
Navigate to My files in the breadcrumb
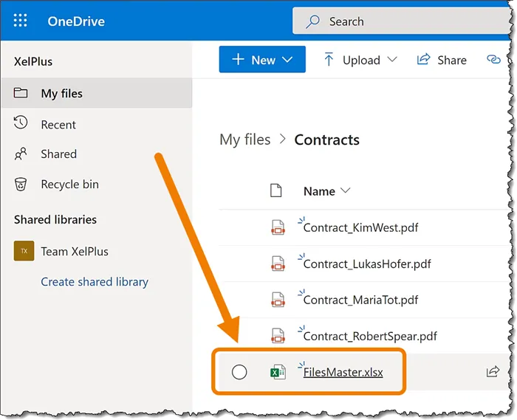point(245,140)
